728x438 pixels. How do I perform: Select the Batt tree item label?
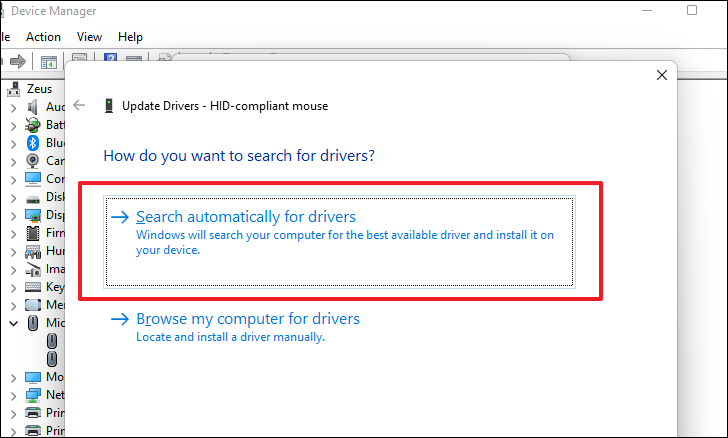click(55, 125)
